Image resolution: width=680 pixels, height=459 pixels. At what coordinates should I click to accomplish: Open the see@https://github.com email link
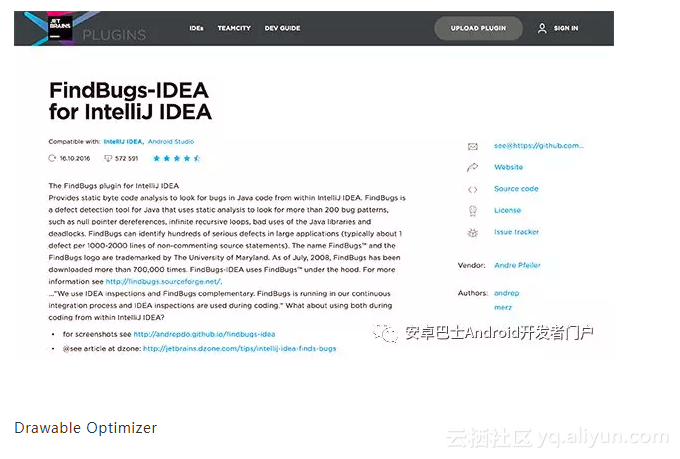539,146
